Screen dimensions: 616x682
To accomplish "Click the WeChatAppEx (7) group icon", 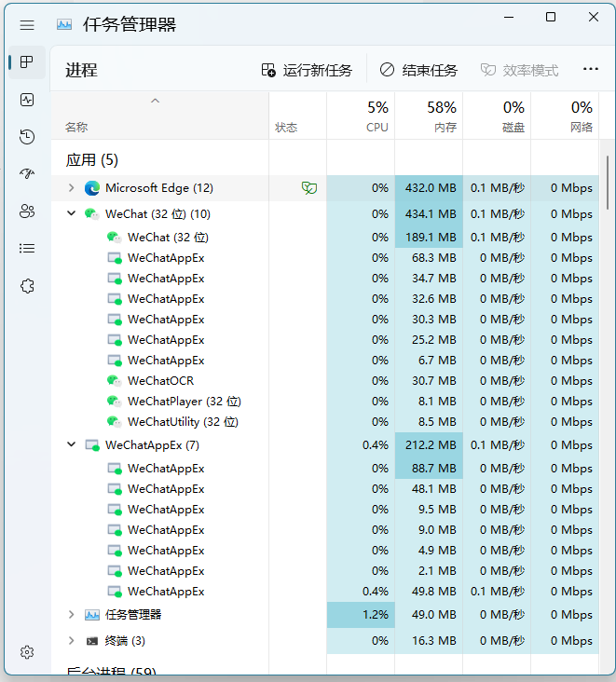I will (x=92, y=445).
